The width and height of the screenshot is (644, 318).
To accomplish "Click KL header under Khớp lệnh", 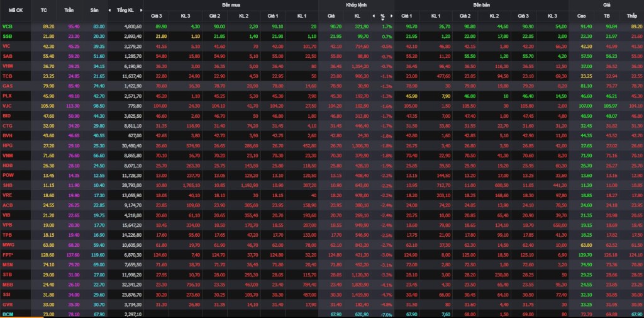I will coord(357,16).
